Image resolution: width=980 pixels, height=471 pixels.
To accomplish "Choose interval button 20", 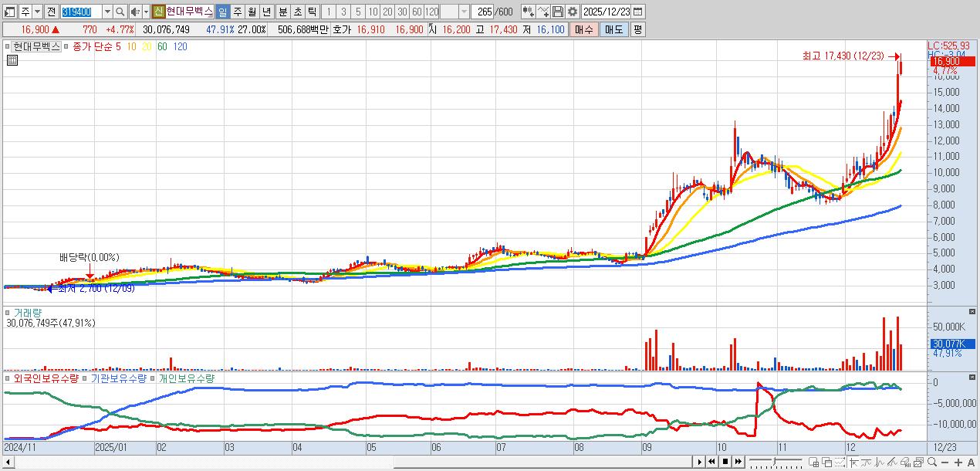I will point(387,12).
